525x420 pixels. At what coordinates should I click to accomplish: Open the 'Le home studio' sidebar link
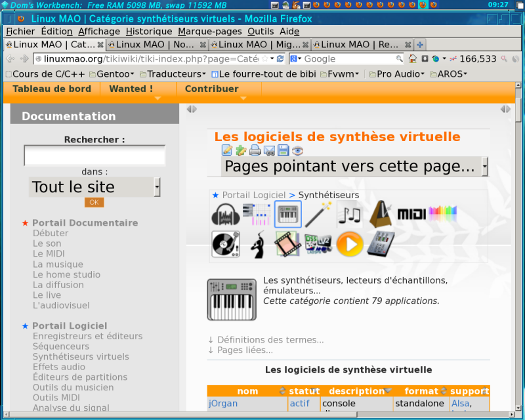point(67,275)
